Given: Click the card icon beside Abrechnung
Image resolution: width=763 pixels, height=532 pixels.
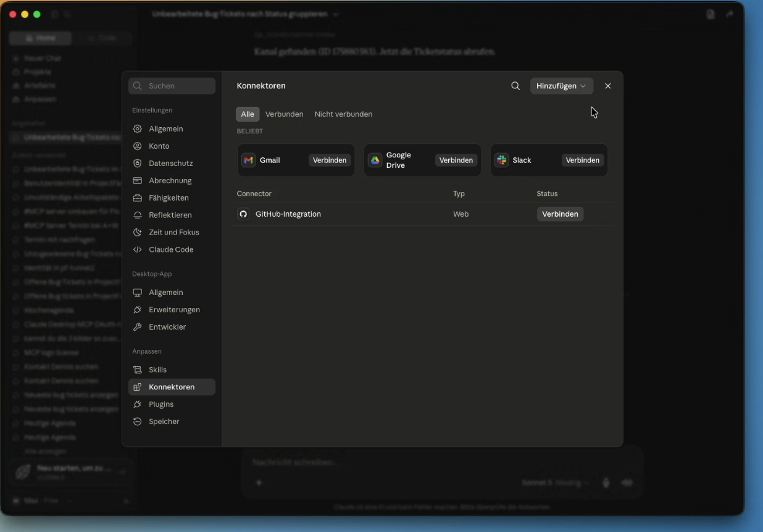Looking at the screenshot, I should (138, 181).
